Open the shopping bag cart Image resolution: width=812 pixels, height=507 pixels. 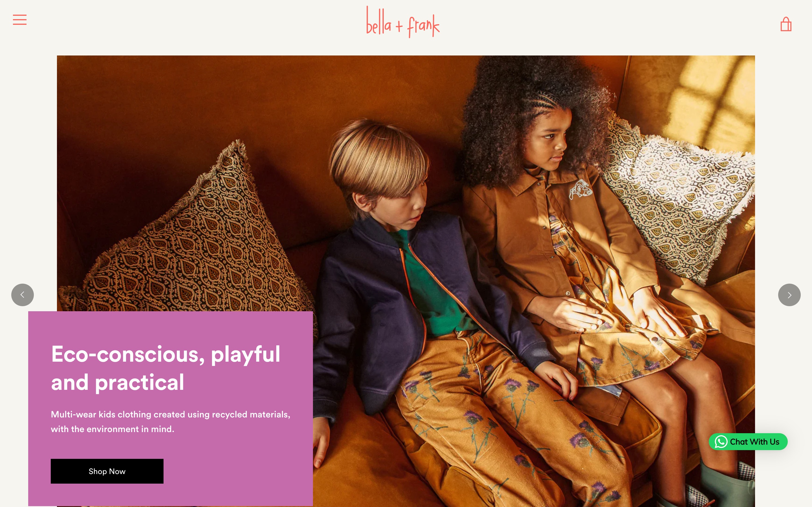tap(786, 24)
